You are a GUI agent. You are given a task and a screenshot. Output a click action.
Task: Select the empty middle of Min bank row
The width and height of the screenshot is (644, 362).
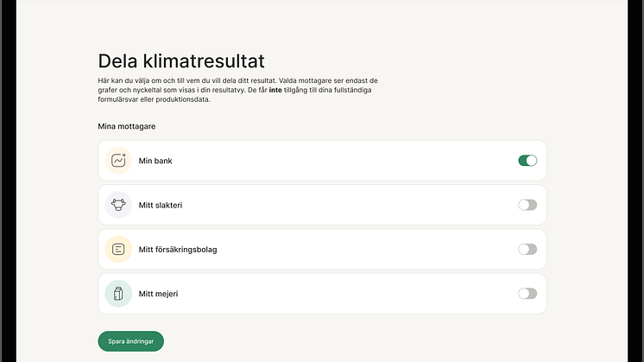click(345, 161)
